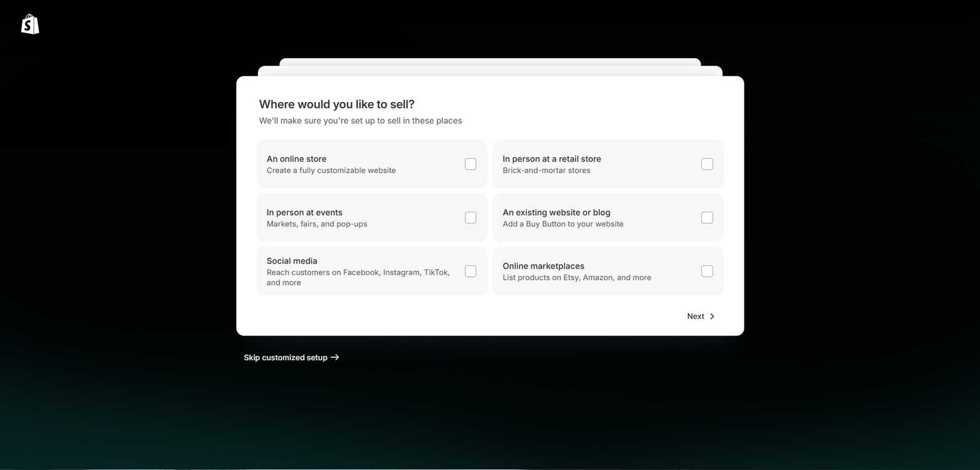Check the An online store checkbox
The height and width of the screenshot is (470, 980).
pyautogui.click(x=470, y=164)
